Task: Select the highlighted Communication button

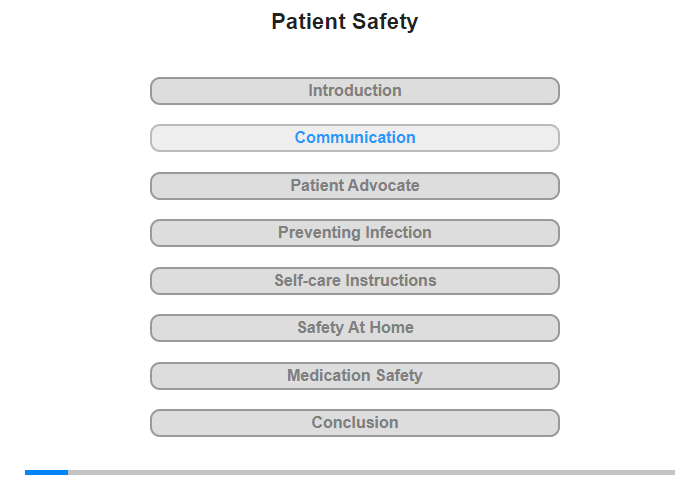Action: click(x=354, y=138)
